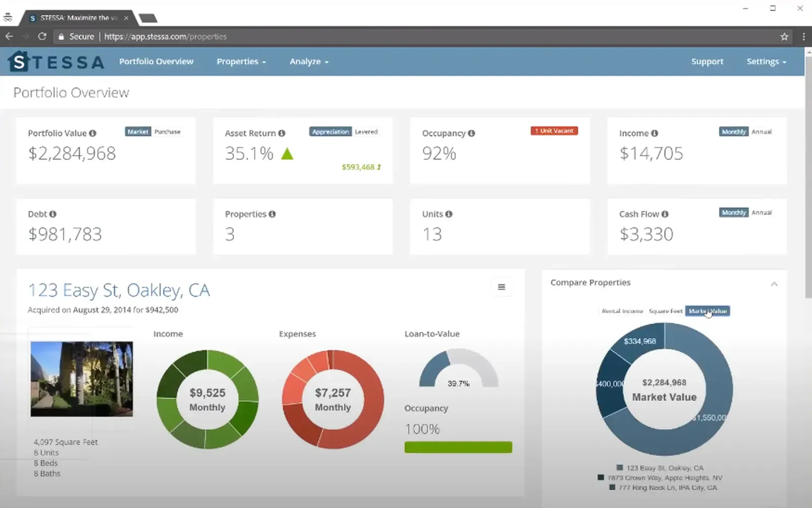Click Properties count info icon

point(272,214)
